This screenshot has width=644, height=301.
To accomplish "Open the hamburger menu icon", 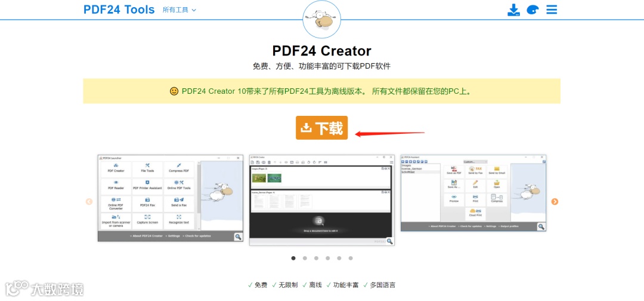I will 552,10.
